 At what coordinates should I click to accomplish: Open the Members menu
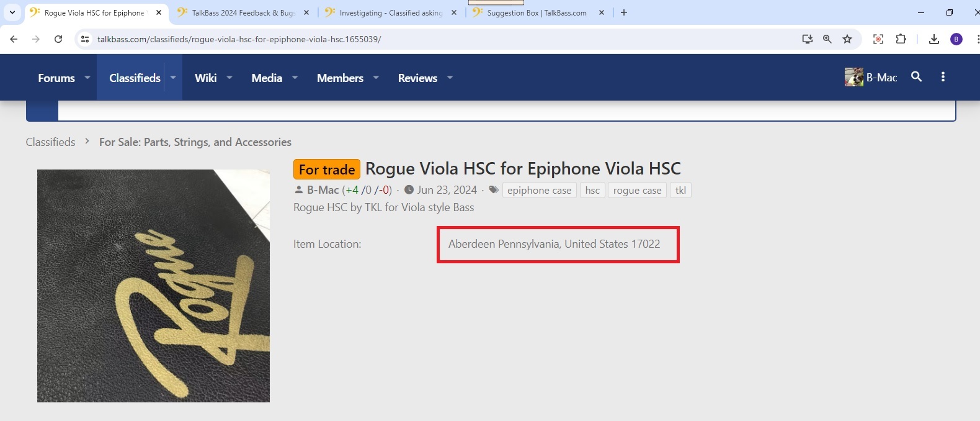pos(340,78)
